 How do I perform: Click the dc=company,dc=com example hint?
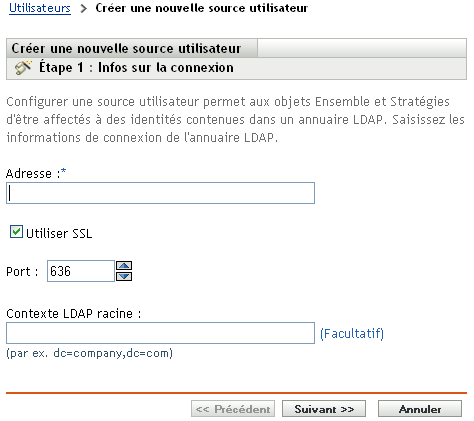point(89,353)
